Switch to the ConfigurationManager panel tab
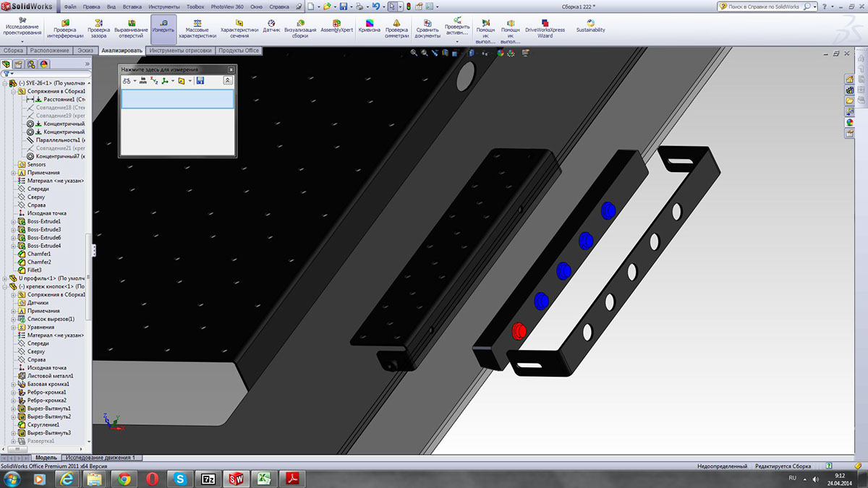Image resolution: width=868 pixels, height=488 pixels. (30, 64)
